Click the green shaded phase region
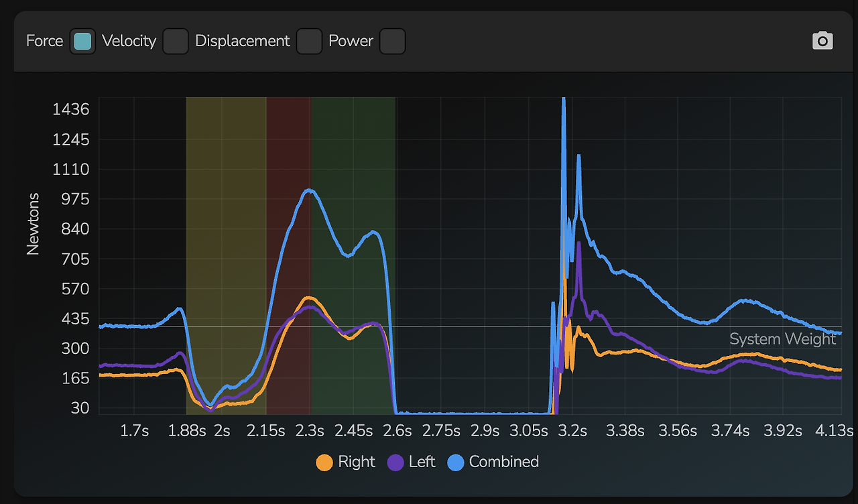 pyautogui.click(x=353, y=255)
